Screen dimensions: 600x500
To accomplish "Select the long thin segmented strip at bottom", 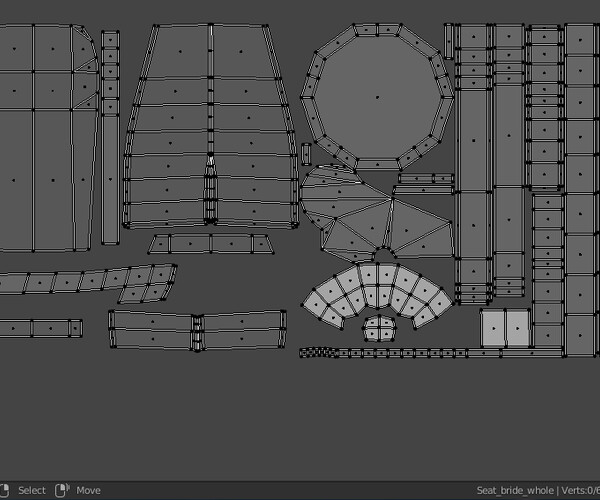I will pyautogui.click(x=430, y=353).
